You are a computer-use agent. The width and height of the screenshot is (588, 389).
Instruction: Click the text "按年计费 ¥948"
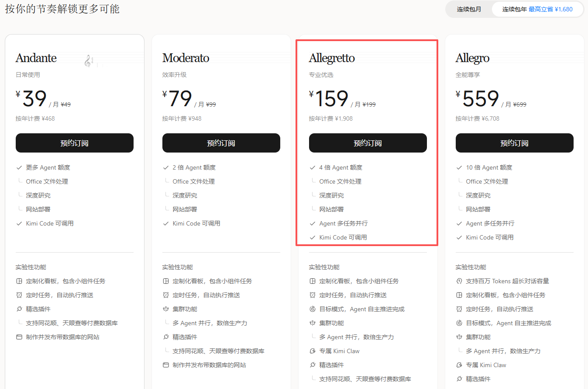click(x=182, y=118)
